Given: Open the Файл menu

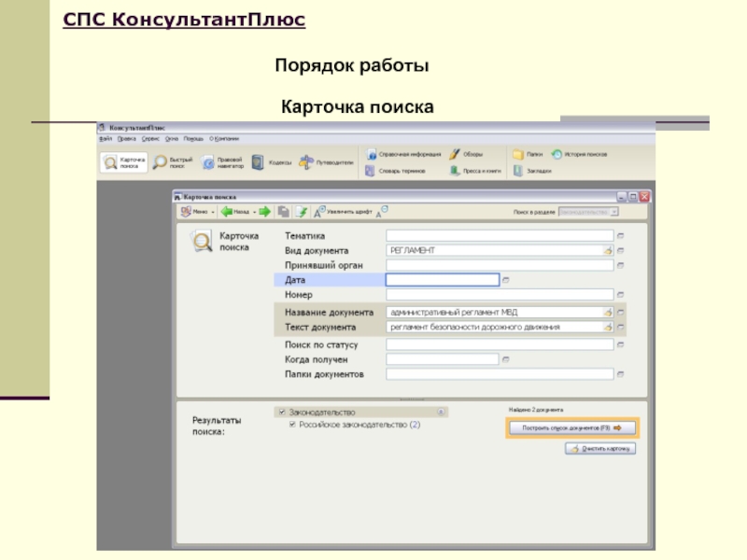Looking at the screenshot, I should point(105,138).
